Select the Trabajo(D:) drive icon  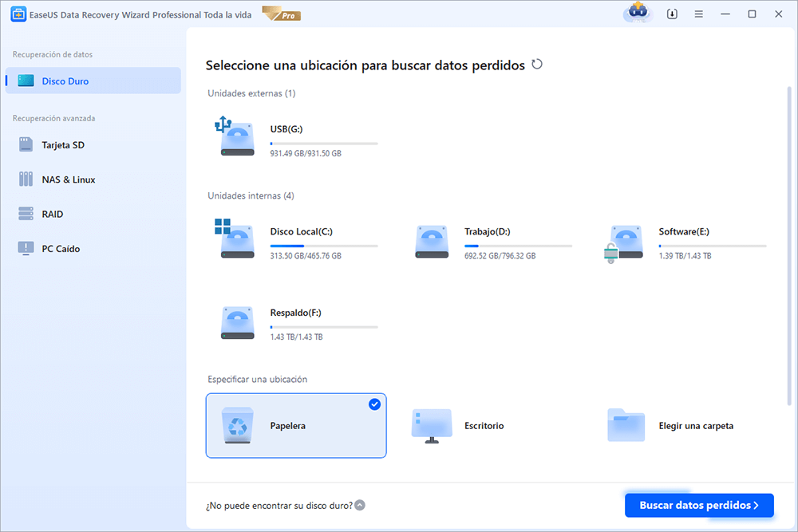(432, 242)
